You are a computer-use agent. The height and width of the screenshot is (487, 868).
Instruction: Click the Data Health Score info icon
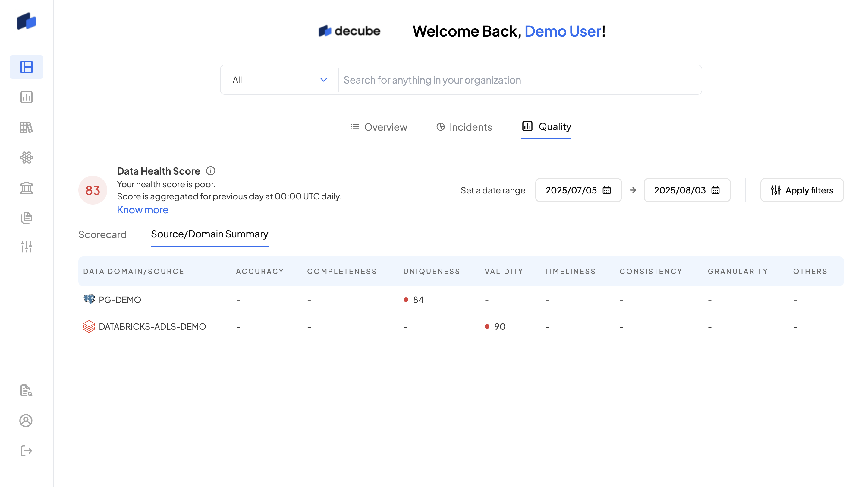point(211,171)
